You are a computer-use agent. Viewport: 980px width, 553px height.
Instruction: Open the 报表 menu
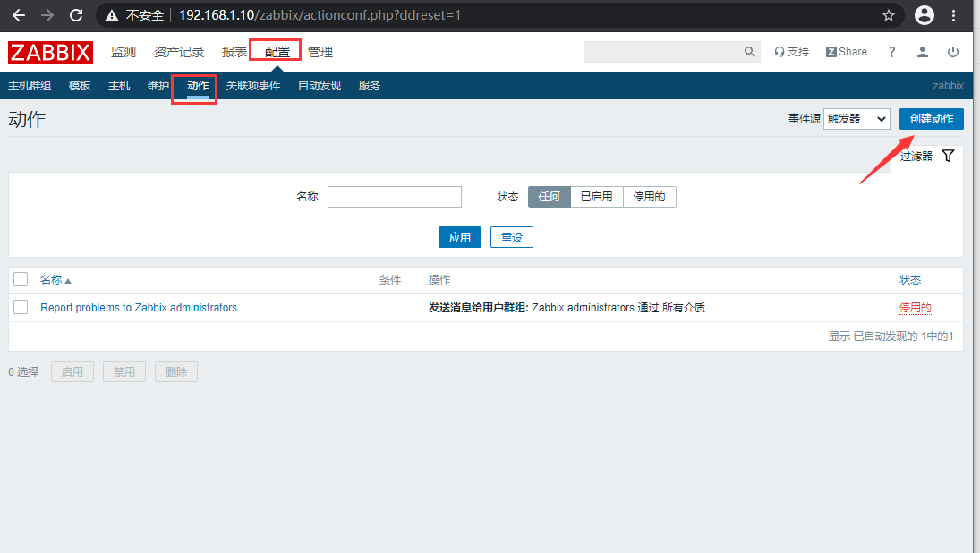coord(234,52)
